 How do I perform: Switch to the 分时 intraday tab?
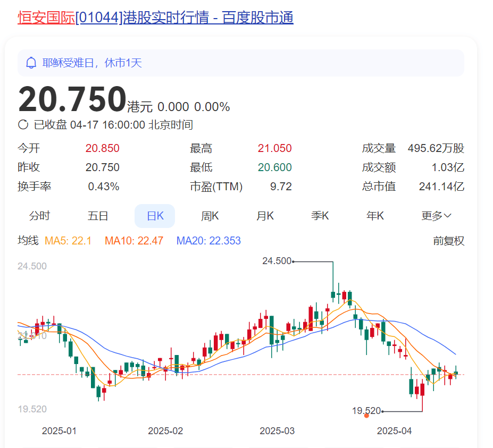coord(40,215)
